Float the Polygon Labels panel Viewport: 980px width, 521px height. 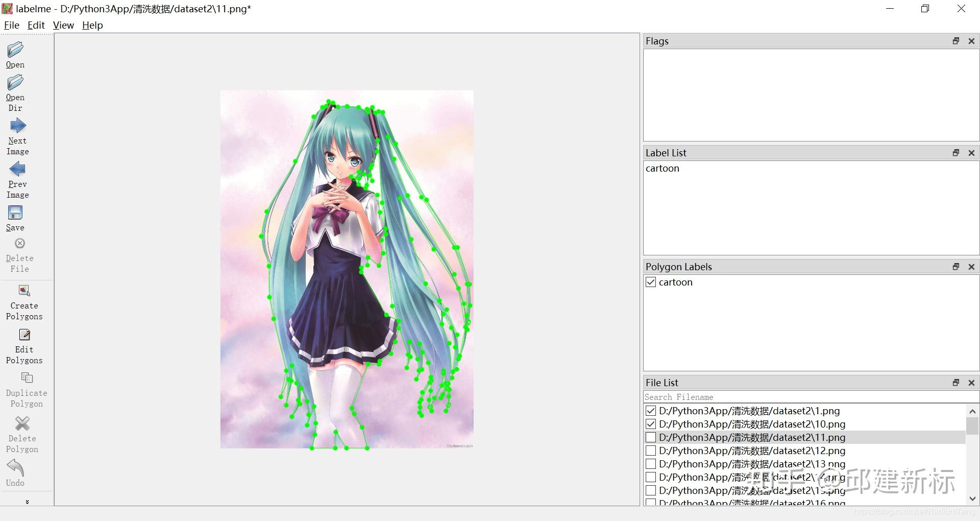[x=956, y=267]
